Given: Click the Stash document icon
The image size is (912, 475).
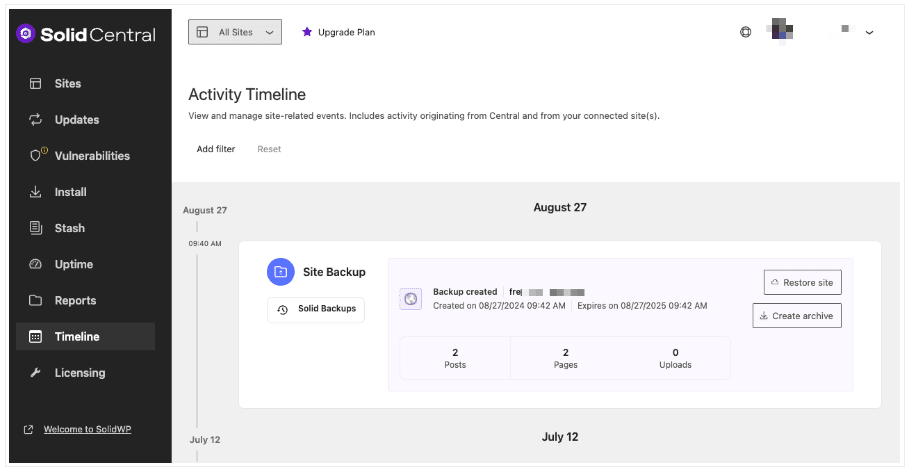Looking at the screenshot, I should coord(35,228).
